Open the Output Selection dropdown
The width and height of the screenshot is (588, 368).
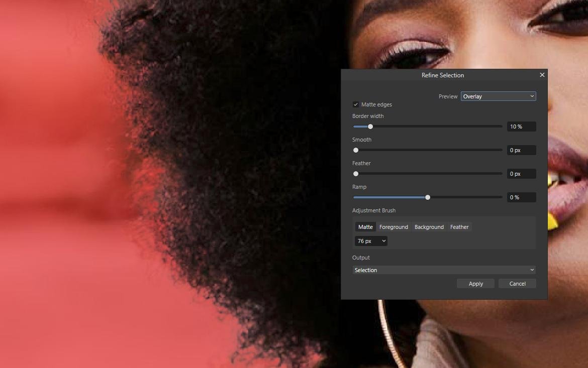tap(444, 270)
